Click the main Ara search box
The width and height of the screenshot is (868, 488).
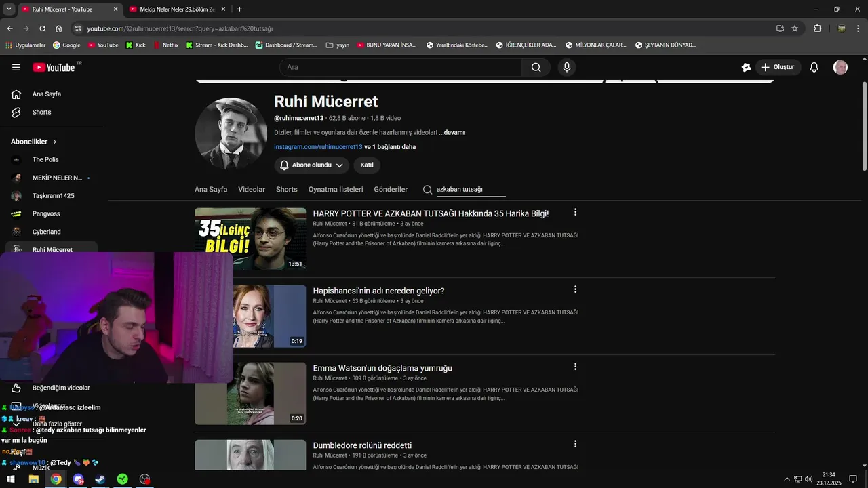401,67
